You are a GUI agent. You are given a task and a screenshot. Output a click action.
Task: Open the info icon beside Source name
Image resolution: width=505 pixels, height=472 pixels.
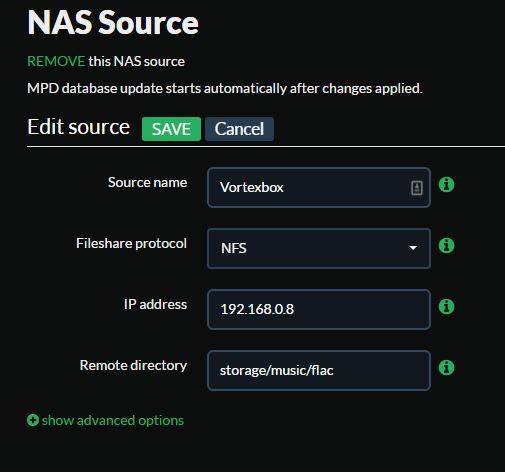[446, 184]
